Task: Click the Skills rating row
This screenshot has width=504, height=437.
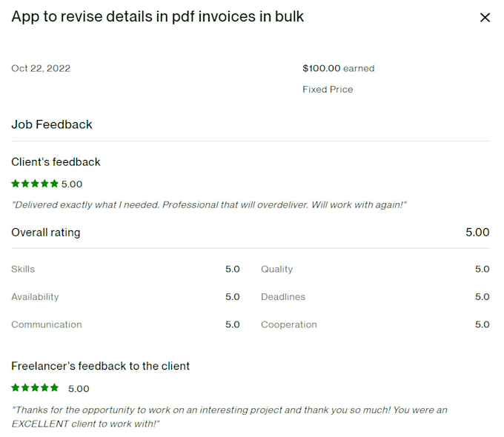Action: tap(125, 270)
